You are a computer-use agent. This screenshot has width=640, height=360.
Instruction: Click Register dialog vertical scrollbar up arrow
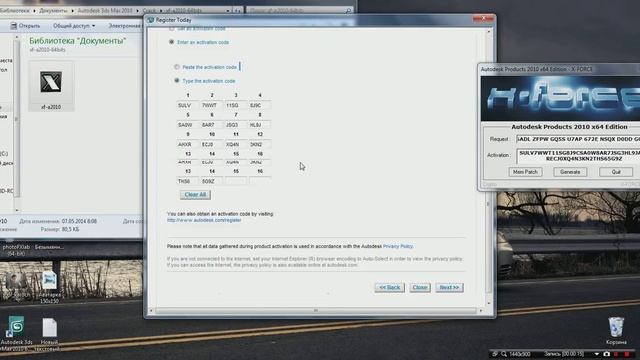(x=489, y=31)
